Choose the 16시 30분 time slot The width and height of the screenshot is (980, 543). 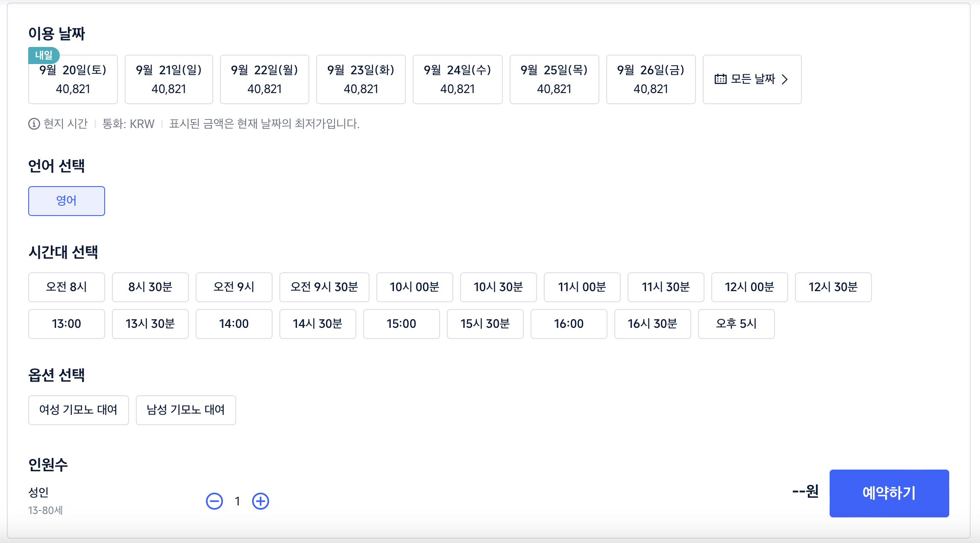coord(652,324)
